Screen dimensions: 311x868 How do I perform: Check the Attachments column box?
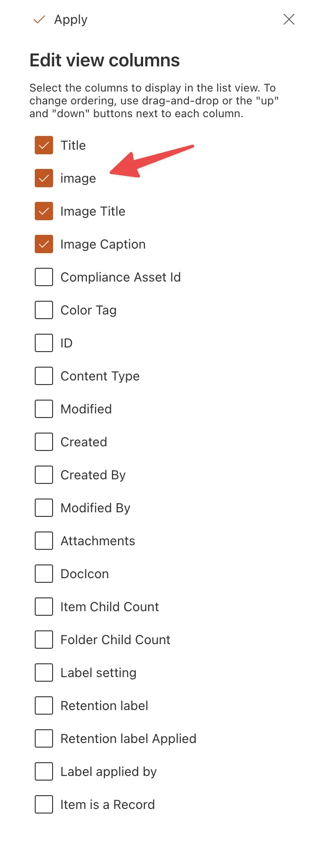point(44,541)
